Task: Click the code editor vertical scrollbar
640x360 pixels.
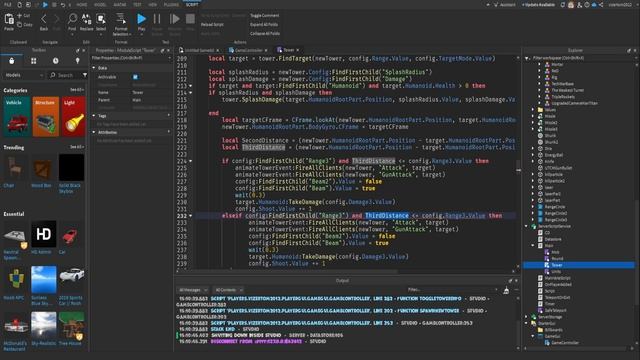Action: (518, 163)
